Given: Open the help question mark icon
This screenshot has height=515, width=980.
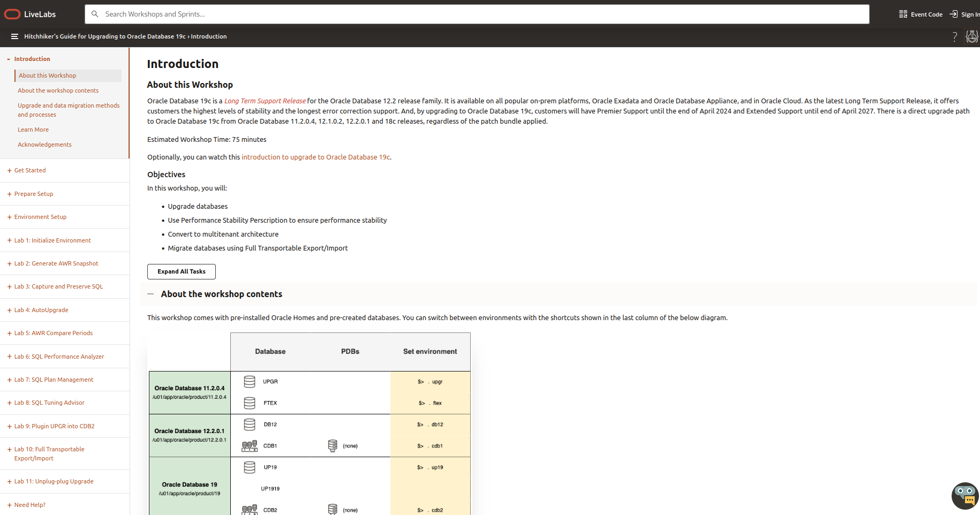Looking at the screenshot, I should click(954, 36).
